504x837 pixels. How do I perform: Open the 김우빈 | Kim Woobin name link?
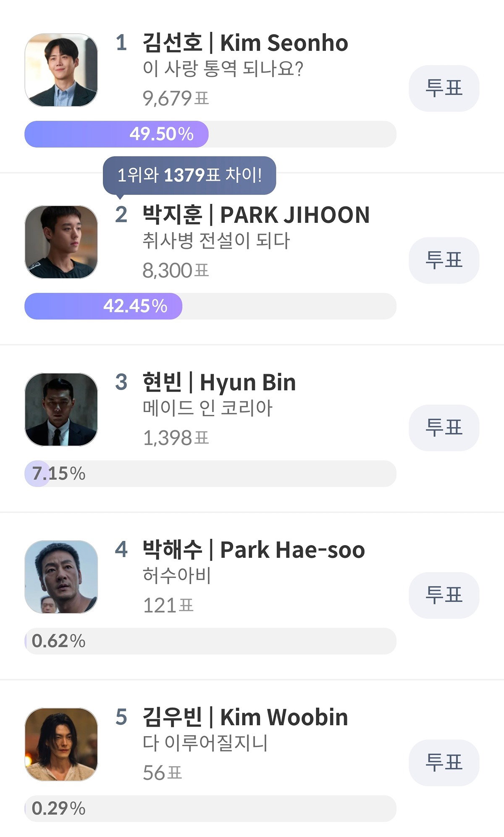pyautogui.click(x=245, y=717)
